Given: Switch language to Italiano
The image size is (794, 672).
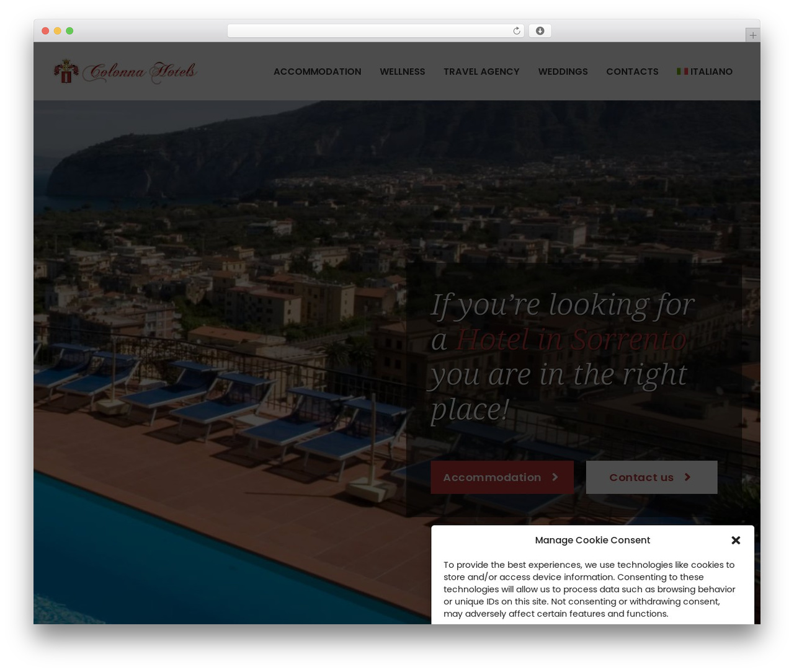Looking at the screenshot, I should tap(705, 71).
